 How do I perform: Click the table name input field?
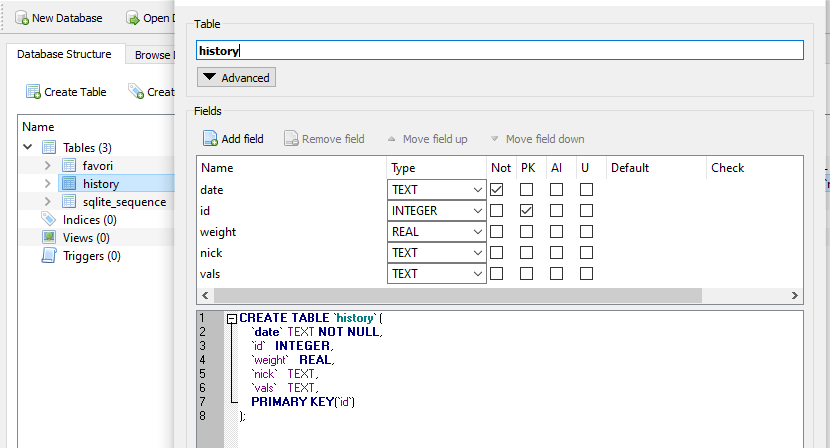(500, 50)
